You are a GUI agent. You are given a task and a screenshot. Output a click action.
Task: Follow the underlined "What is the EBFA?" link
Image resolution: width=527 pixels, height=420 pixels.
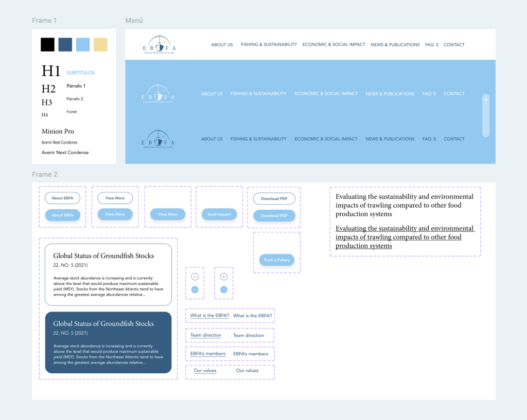[x=209, y=316]
